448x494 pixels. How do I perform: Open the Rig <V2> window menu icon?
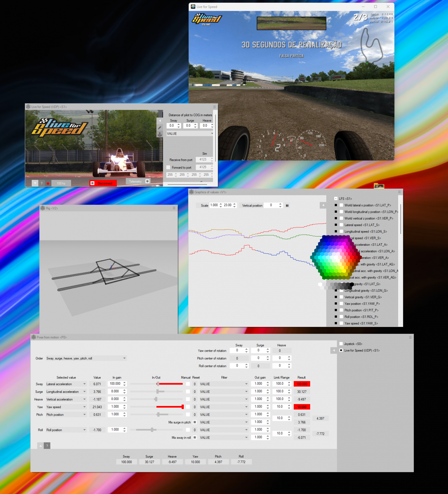[174, 208]
